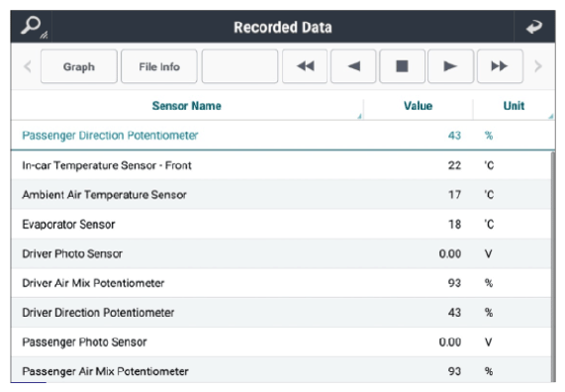Select Ambient Air Temperature Sensor row

point(281,195)
